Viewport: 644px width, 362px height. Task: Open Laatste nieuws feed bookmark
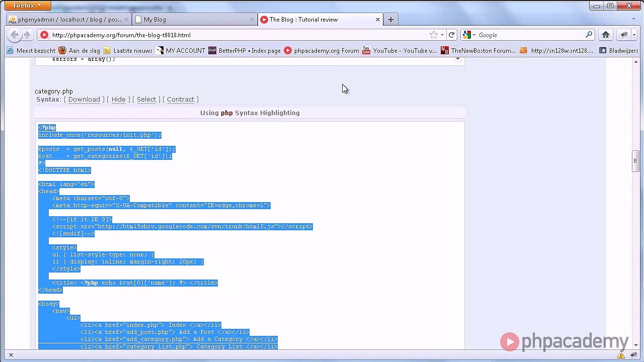click(128, 50)
